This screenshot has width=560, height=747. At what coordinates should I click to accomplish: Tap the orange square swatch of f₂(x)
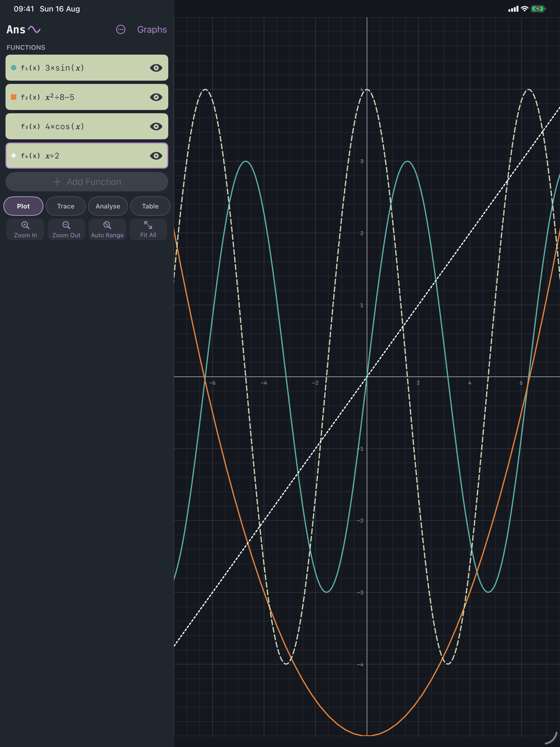[14, 97]
